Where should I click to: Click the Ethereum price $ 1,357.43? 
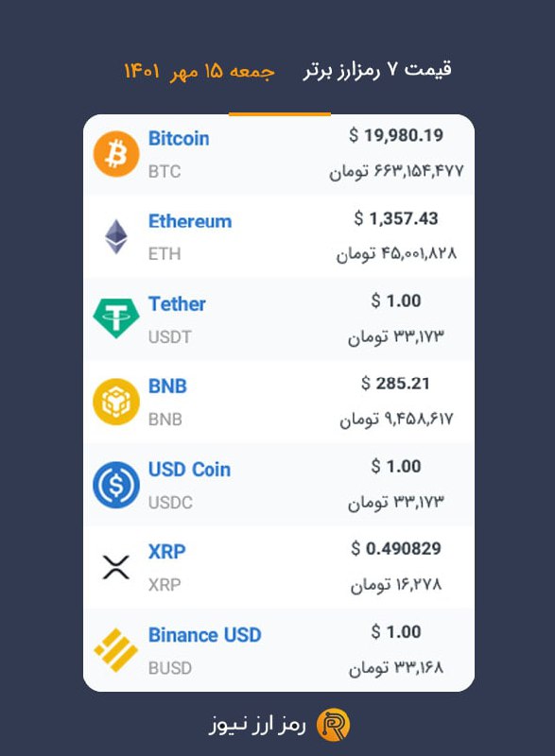click(396, 218)
